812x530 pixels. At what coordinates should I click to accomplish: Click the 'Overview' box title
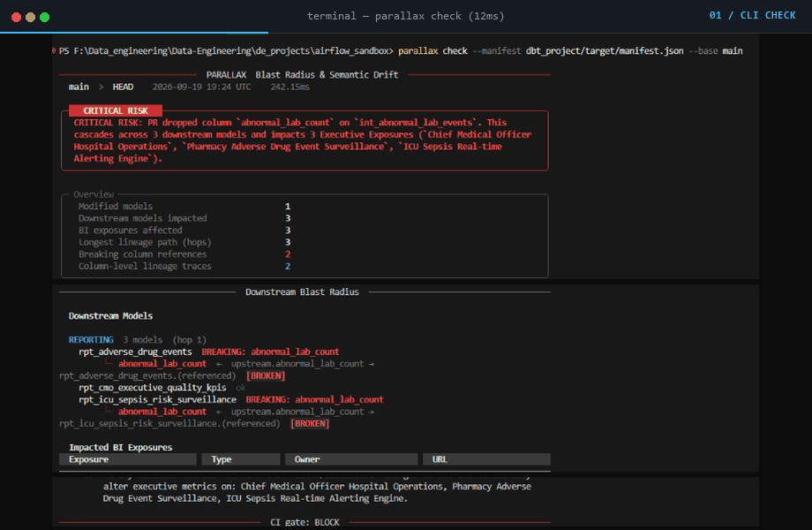coord(94,194)
